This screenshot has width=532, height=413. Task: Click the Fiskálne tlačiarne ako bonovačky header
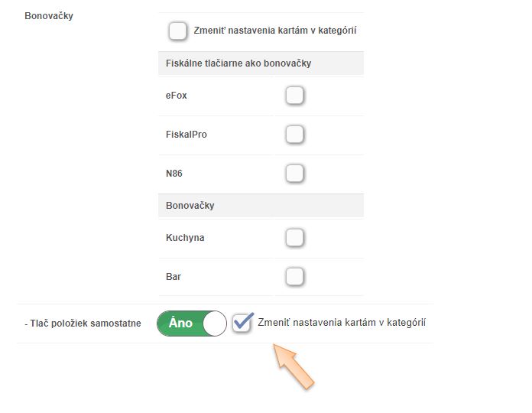click(261, 63)
